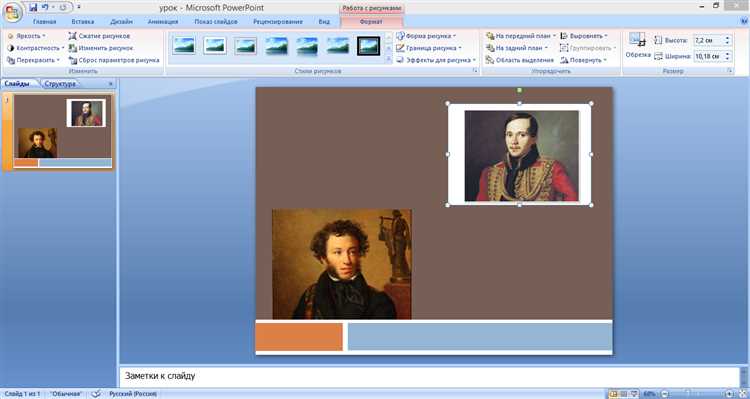Image resolution: width=750 pixels, height=399 pixels.
Task: Click the orange rectangle on the slide
Action: coord(299,337)
